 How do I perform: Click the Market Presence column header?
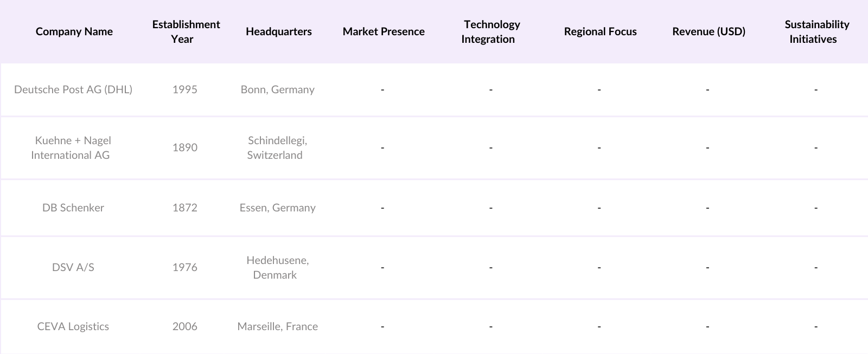[x=384, y=31]
